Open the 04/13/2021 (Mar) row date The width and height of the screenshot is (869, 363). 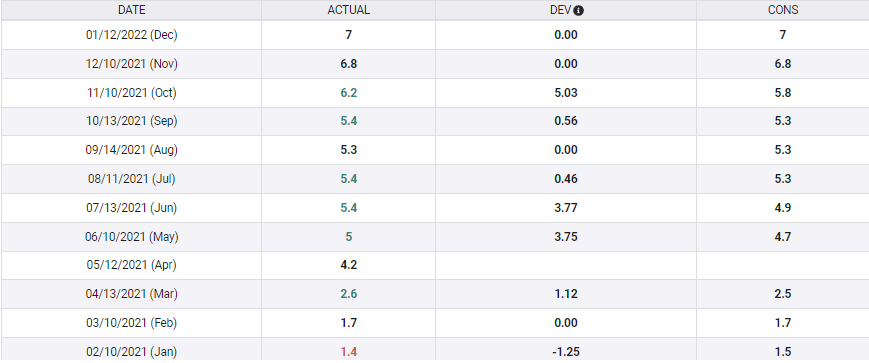(x=131, y=294)
